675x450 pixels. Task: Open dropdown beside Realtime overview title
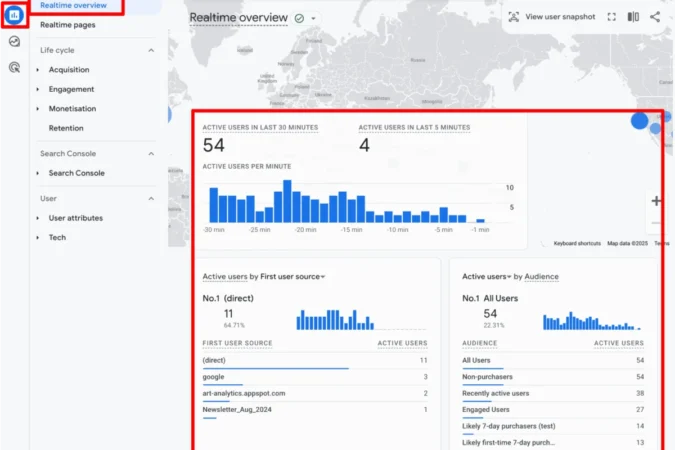coord(313,18)
